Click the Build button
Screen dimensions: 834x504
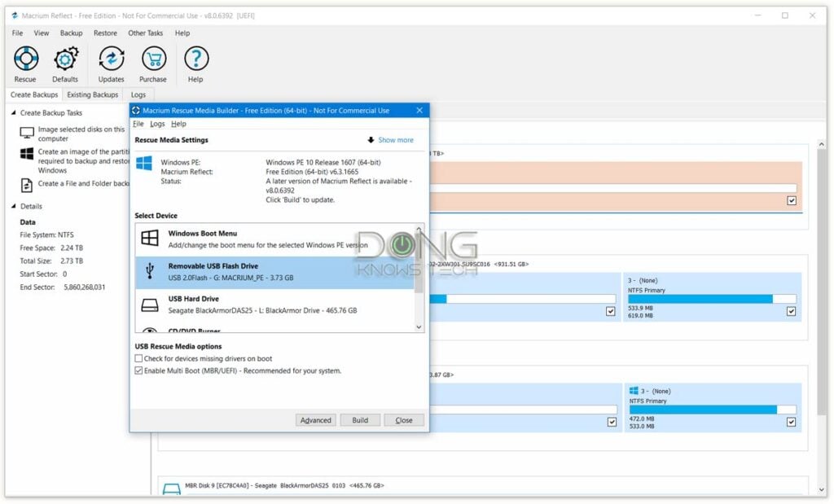click(360, 420)
